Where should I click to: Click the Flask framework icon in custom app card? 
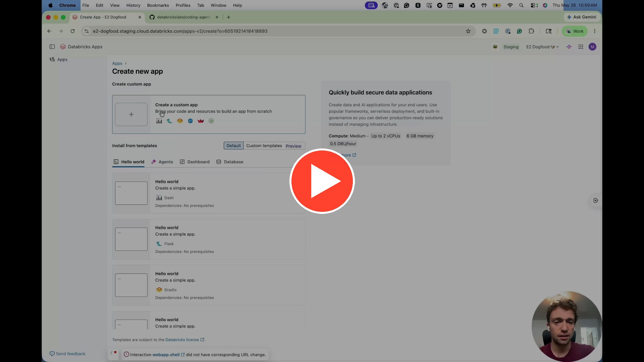tap(169, 121)
